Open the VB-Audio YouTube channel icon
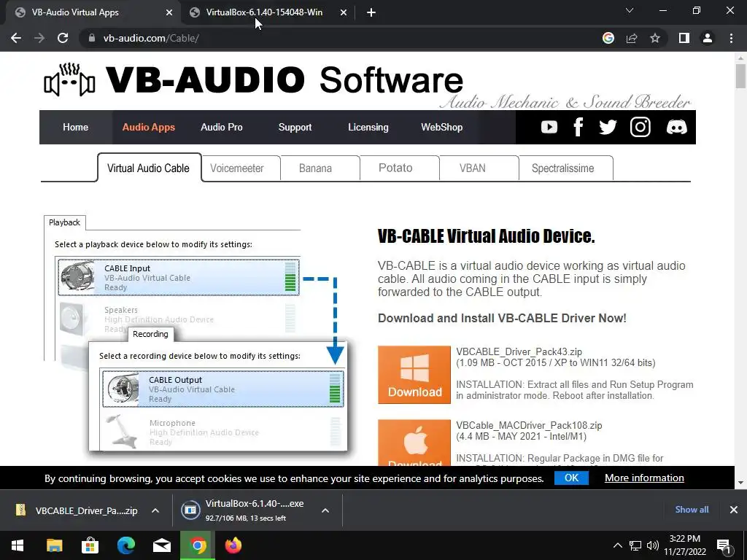Viewport: 747px width, 560px height. click(549, 127)
